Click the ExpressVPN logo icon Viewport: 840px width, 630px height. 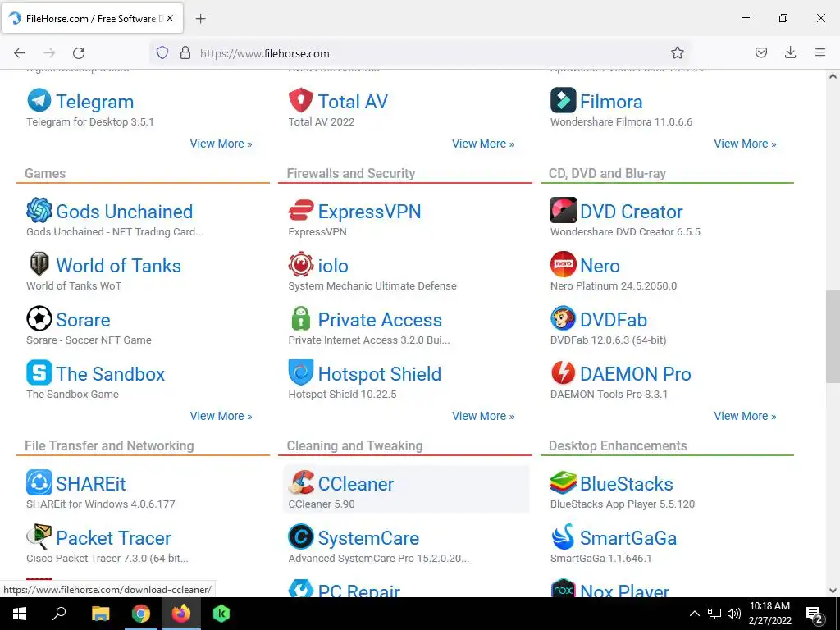coord(300,210)
